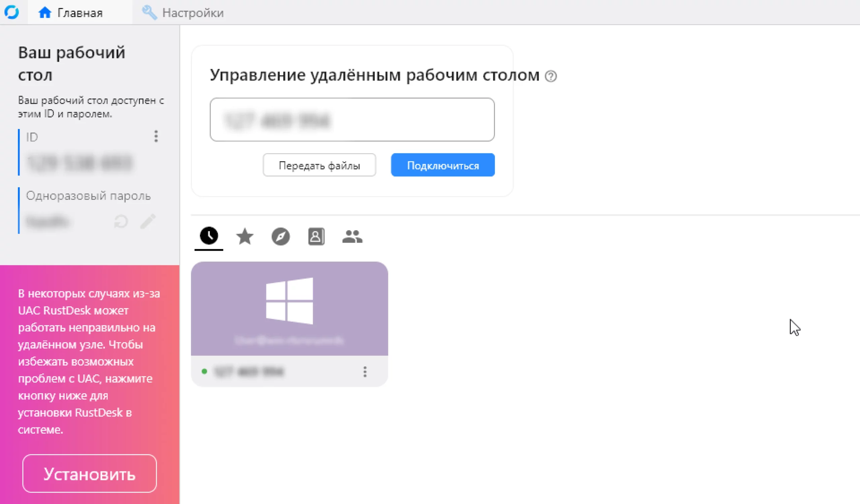Open the Windows peer card thumbnail
The width and height of the screenshot is (860, 504).
pos(289,308)
